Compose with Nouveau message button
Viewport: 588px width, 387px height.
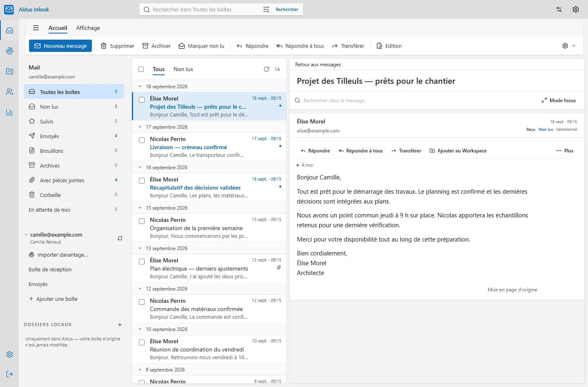click(60, 46)
